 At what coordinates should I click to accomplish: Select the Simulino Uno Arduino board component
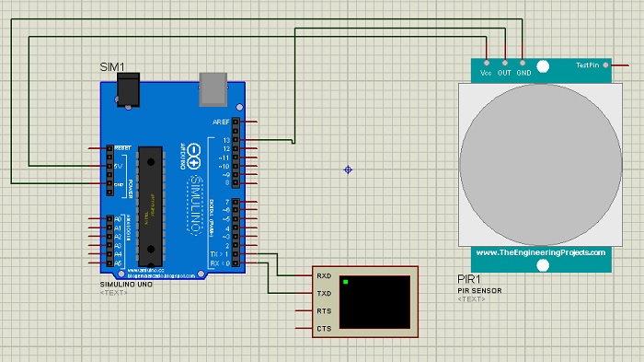[173, 181]
